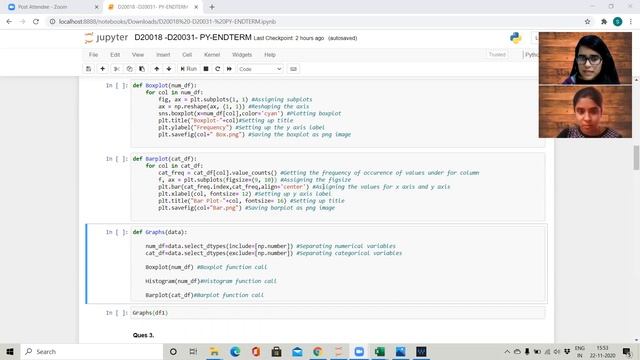
Task: Bookmark this page with star icon
Action: pos(587,22)
